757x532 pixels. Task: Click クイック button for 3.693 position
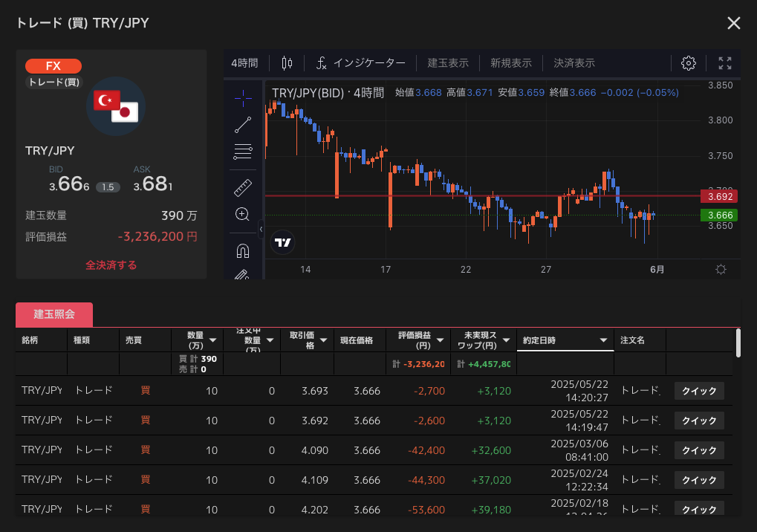(x=698, y=391)
